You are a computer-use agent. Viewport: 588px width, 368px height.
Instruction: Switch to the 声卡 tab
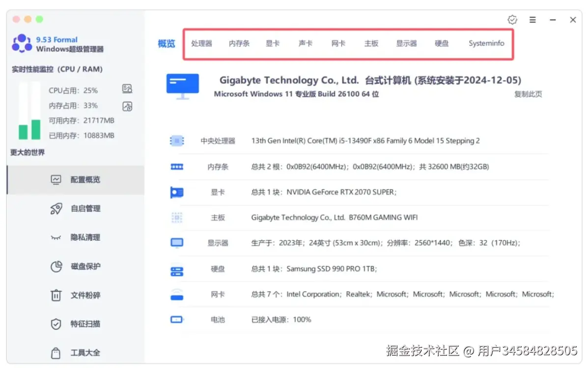306,44
